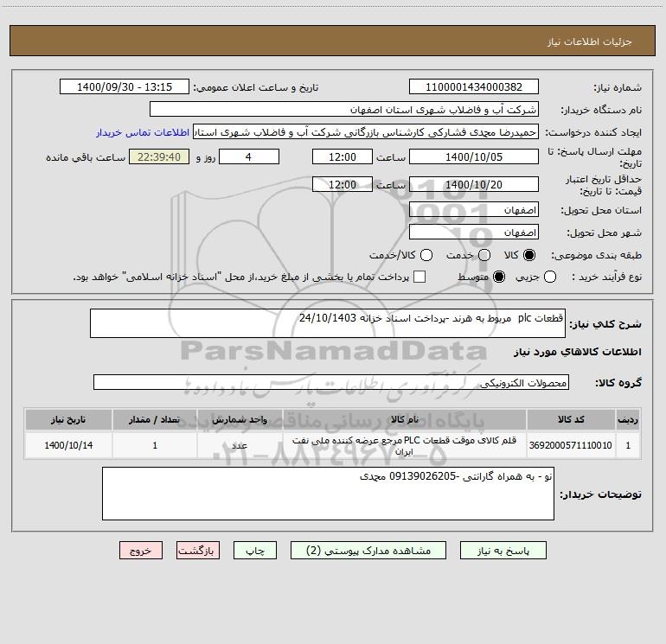Click the توضیحات خریدار notes box
Viewport: 666px width, 644px height.
tap(329, 494)
